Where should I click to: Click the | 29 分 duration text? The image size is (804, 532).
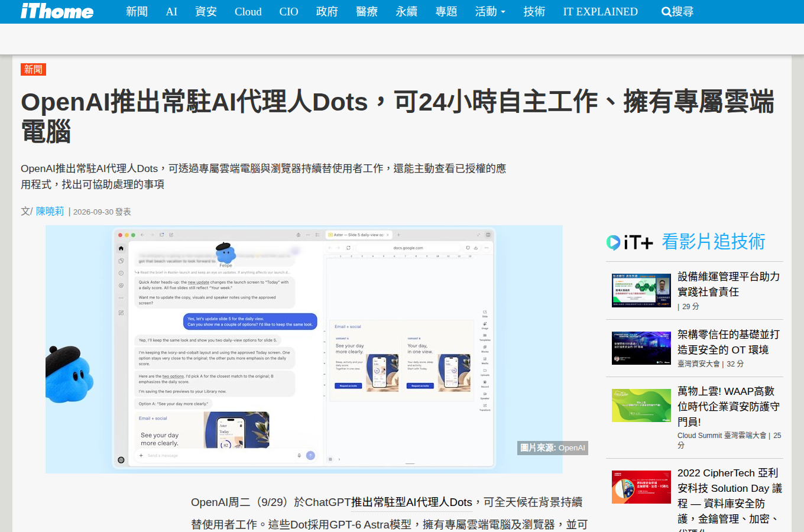tap(688, 307)
